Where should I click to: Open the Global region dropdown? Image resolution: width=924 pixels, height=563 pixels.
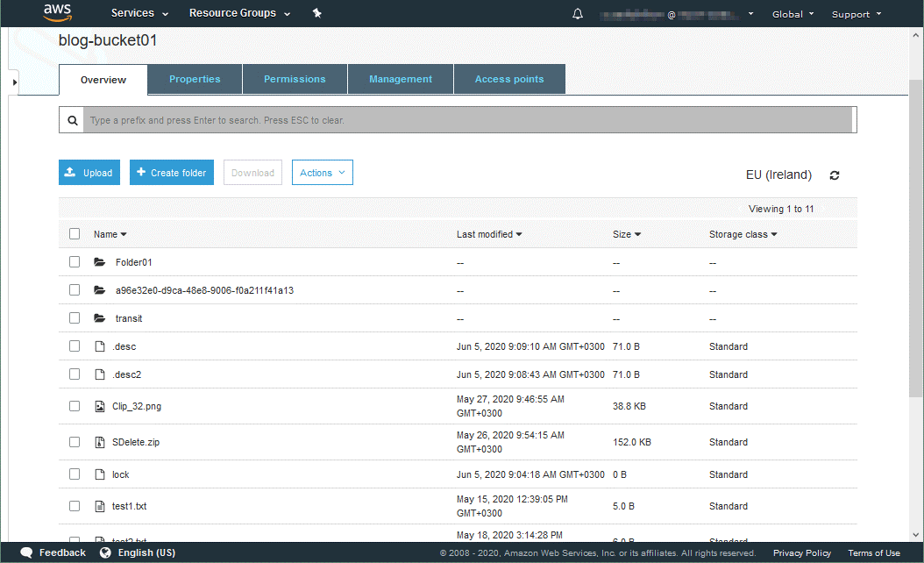pyautogui.click(x=793, y=14)
